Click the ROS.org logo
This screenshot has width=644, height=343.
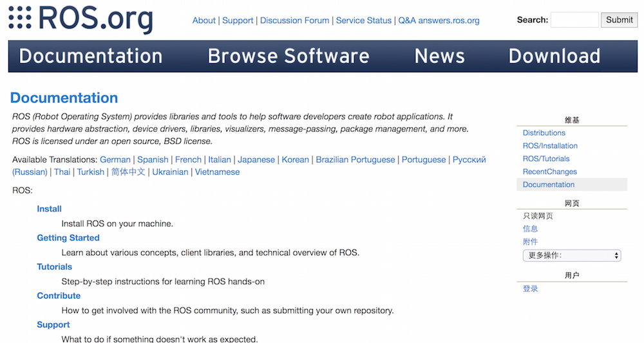(80, 19)
